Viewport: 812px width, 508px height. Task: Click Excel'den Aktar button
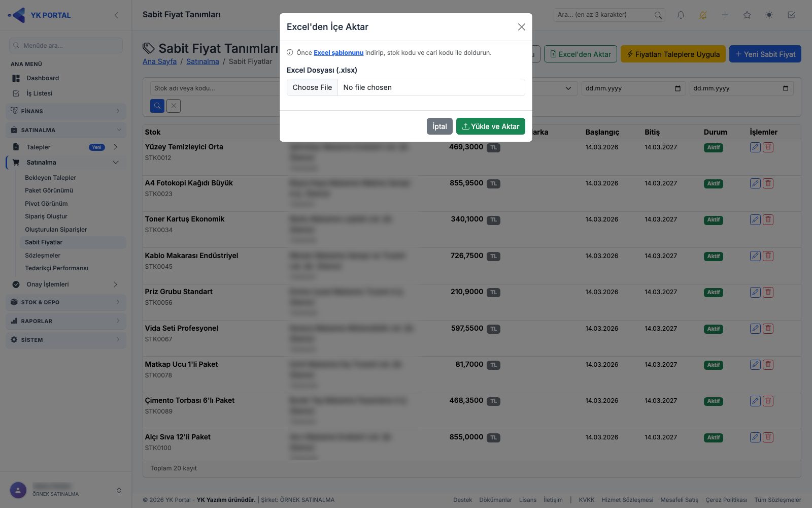pyautogui.click(x=581, y=54)
